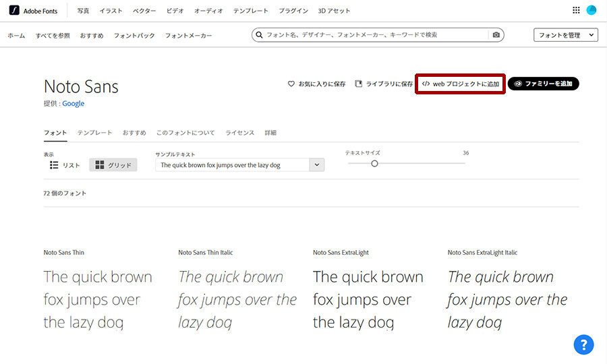
Task: Click the Noto Sans ExtraLight label
Action: tap(341, 253)
